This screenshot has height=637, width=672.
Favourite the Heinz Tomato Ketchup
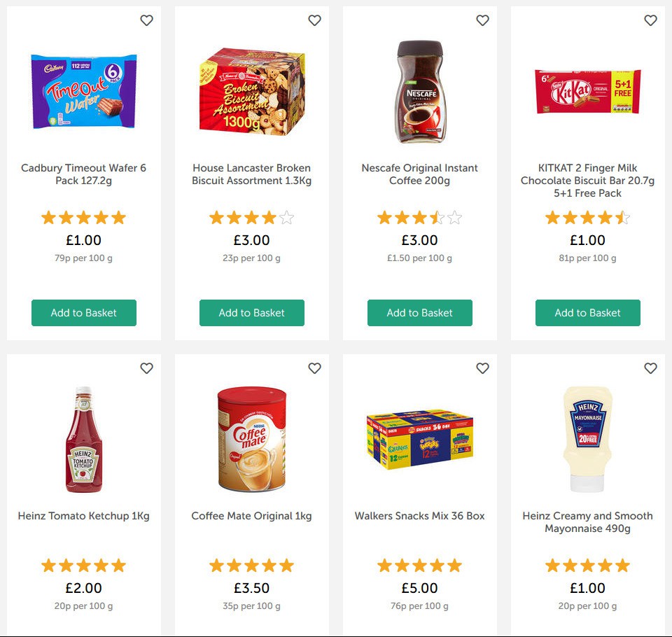[x=147, y=367]
